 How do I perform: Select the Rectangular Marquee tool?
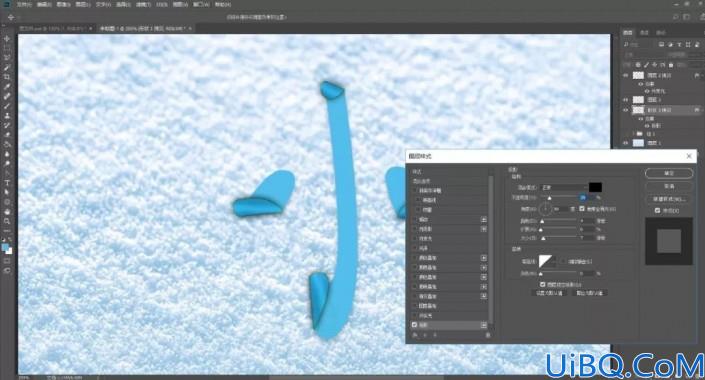7,49
